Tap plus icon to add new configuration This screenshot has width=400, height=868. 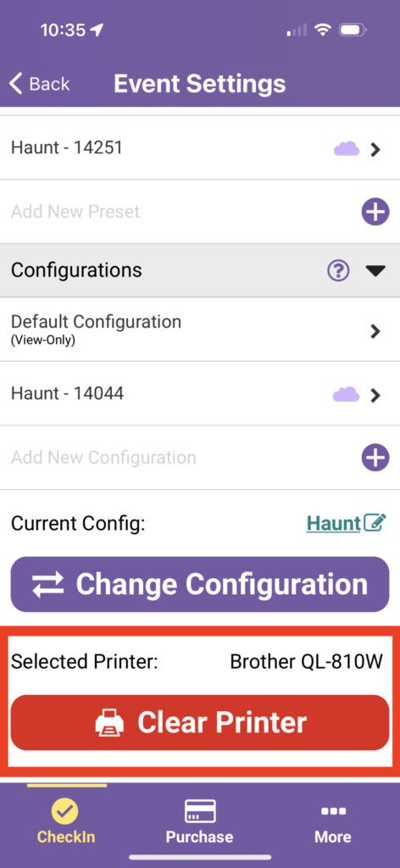tap(375, 457)
